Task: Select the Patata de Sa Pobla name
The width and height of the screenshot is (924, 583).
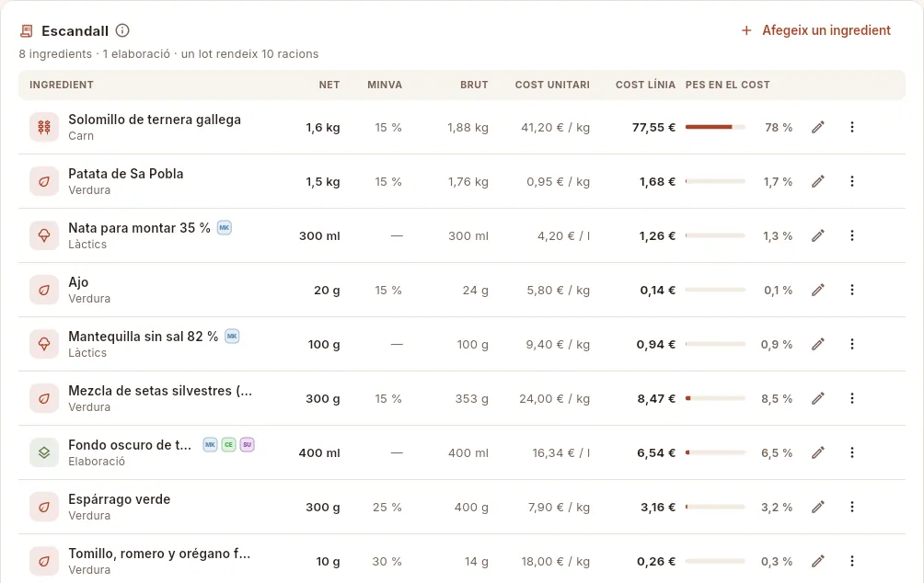Action: pyautogui.click(x=125, y=174)
